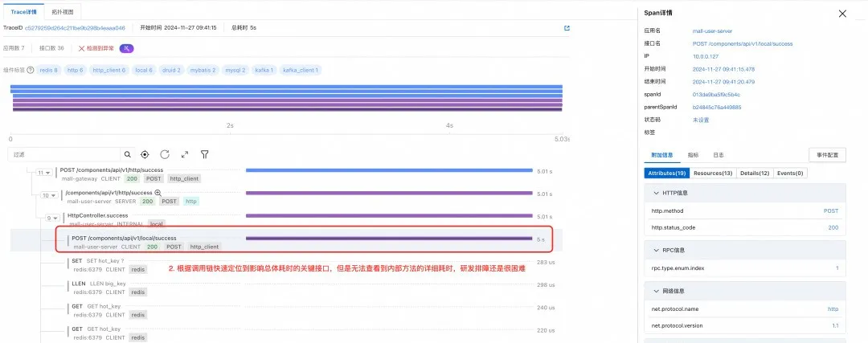The height and width of the screenshot is (343, 868).
Task: Click the 5.01 s bar of mall-gateway span
Action: 389,170
